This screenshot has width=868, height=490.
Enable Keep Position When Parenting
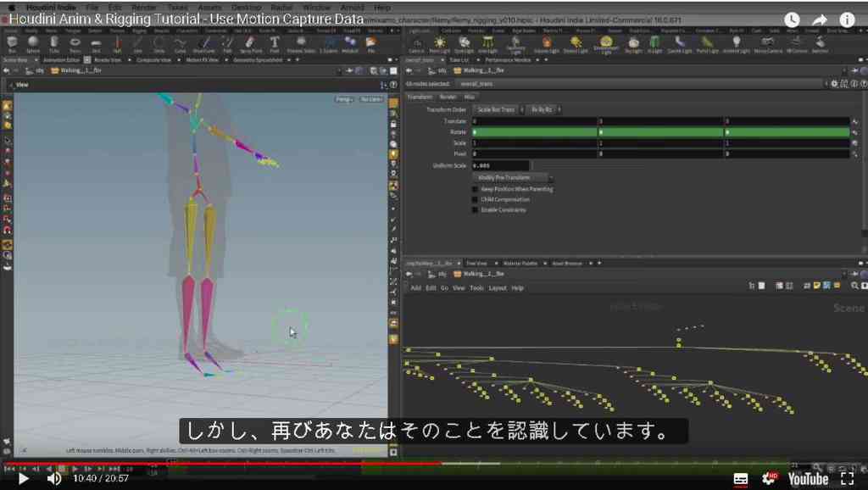click(475, 189)
